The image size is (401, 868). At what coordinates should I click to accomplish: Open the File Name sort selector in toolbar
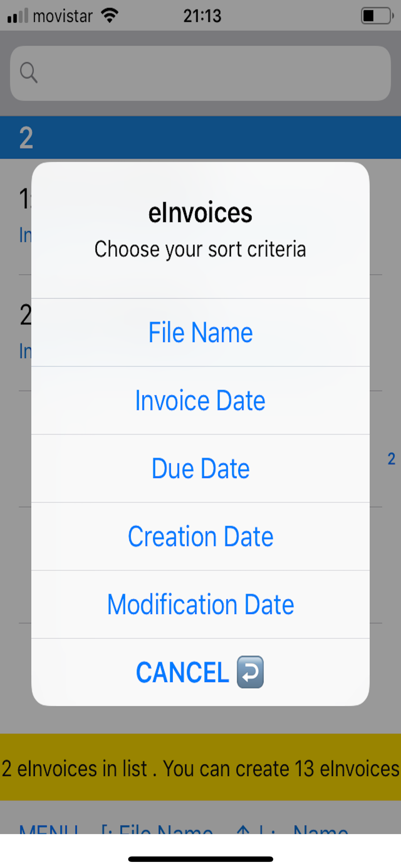[x=157, y=829]
